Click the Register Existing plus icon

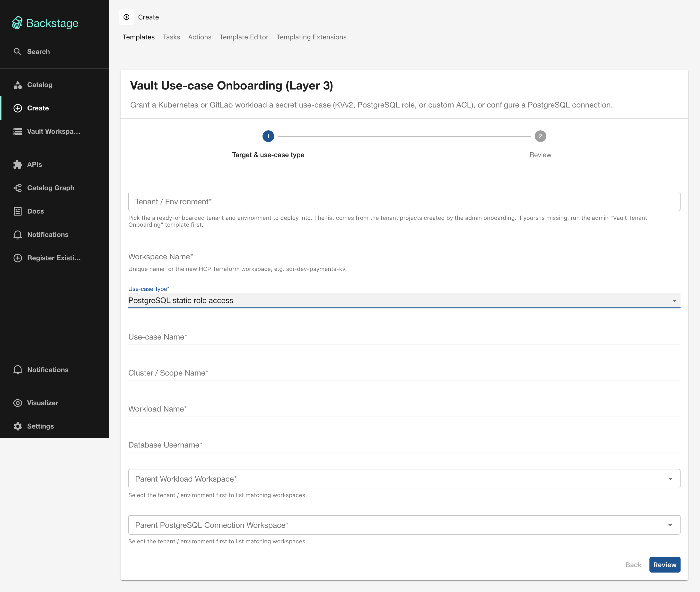click(x=17, y=258)
